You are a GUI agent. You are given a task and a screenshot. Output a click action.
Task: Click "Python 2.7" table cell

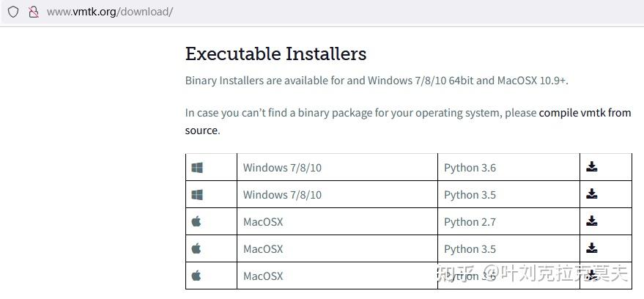470,222
